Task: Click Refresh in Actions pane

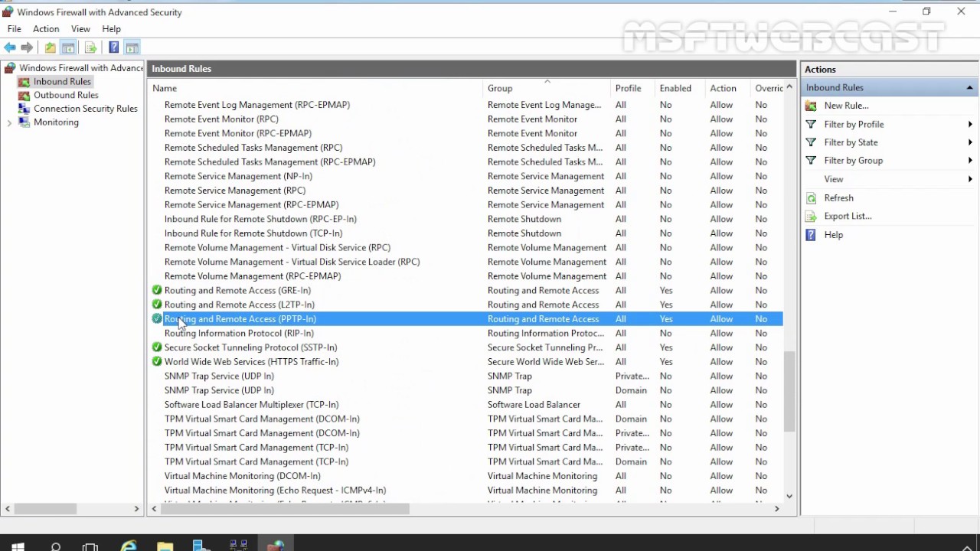Action: (x=839, y=197)
